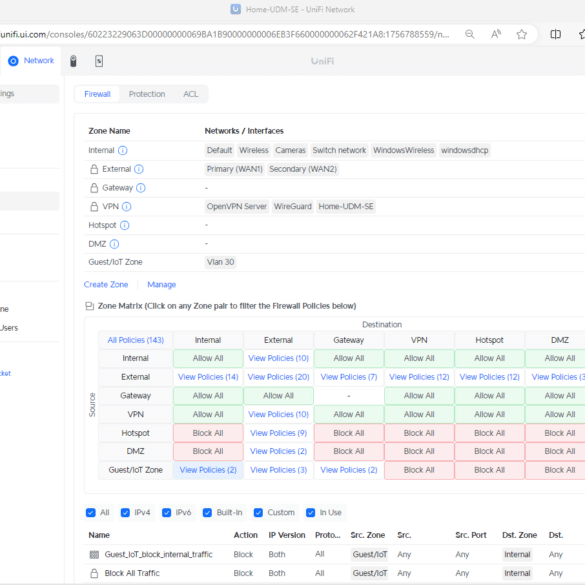Click drag handle of Guest_IoT_block_internal_traffic rule
The image size is (585, 585).
tap(94, 555)
